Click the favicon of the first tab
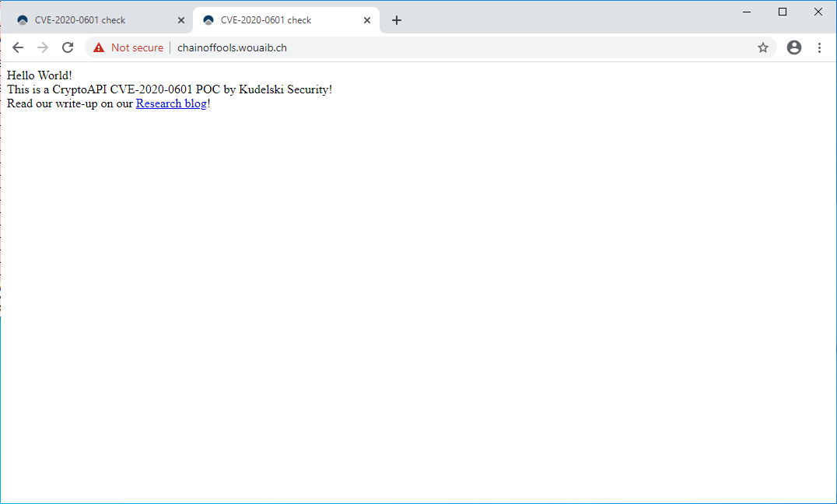This screenshot has height=504, width=837. click(23, 20)
